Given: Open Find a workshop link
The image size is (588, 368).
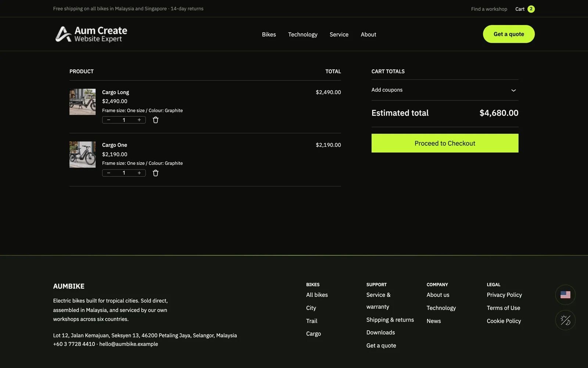Looking at the screenshot, I should [489, 9].
